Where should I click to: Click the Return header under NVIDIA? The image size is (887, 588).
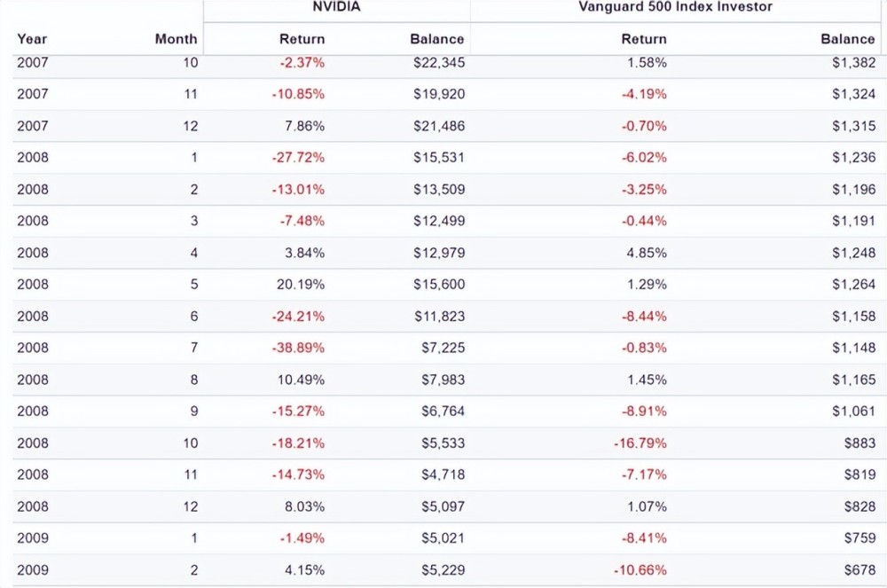(302, 39)
